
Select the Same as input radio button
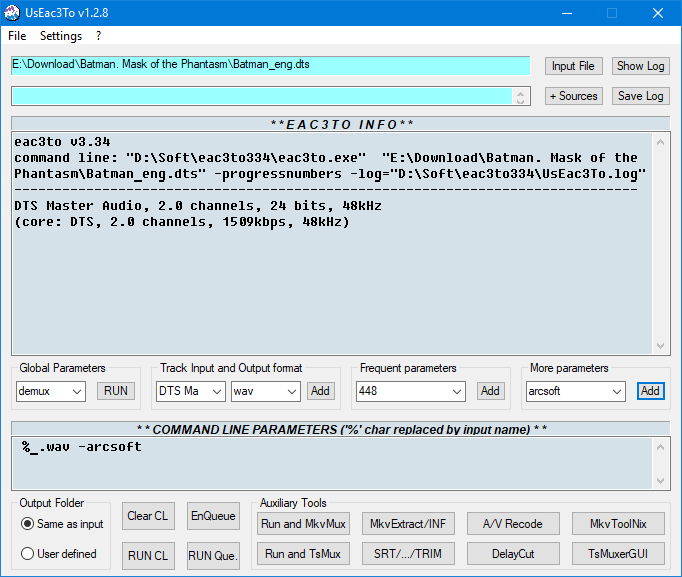(x=28, y=524)
